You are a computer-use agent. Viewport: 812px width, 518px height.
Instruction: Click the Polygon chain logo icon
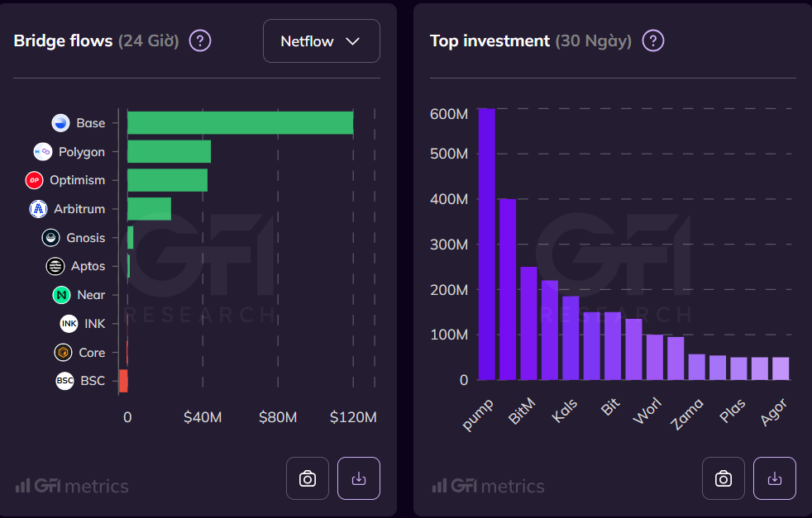click(43, 152)
